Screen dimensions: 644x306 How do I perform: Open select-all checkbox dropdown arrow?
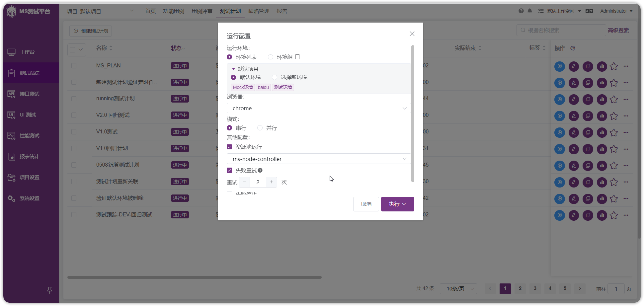tap(81, 49)
